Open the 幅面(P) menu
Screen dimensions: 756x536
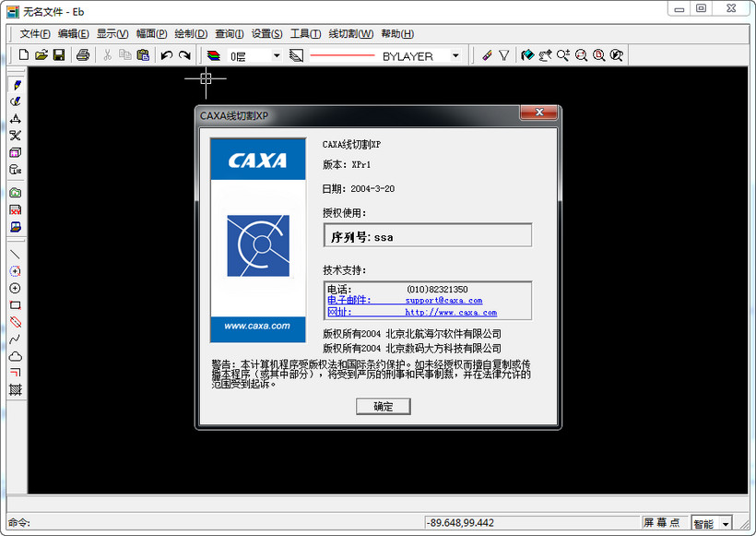[151, 34]
